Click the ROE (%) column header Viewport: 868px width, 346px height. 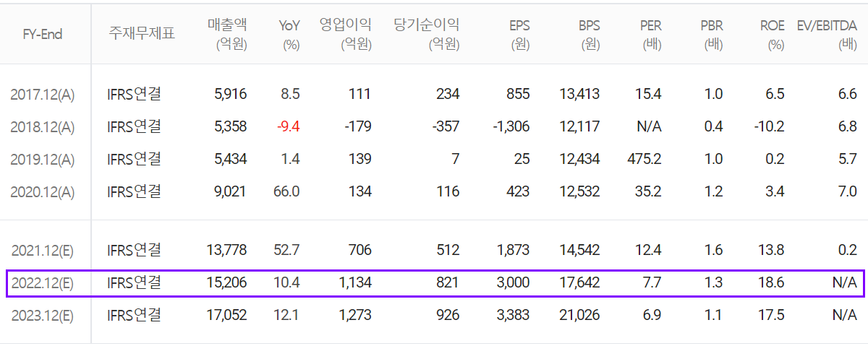tap(773, 34)
